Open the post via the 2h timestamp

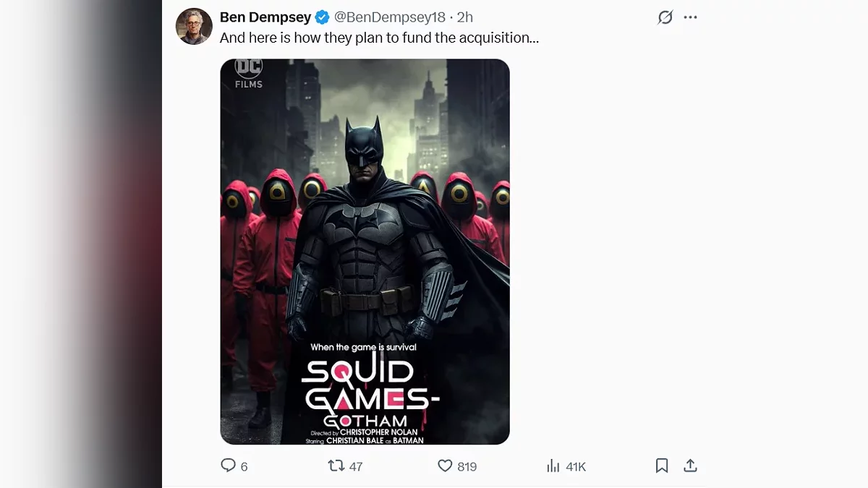tap(465, 17)
